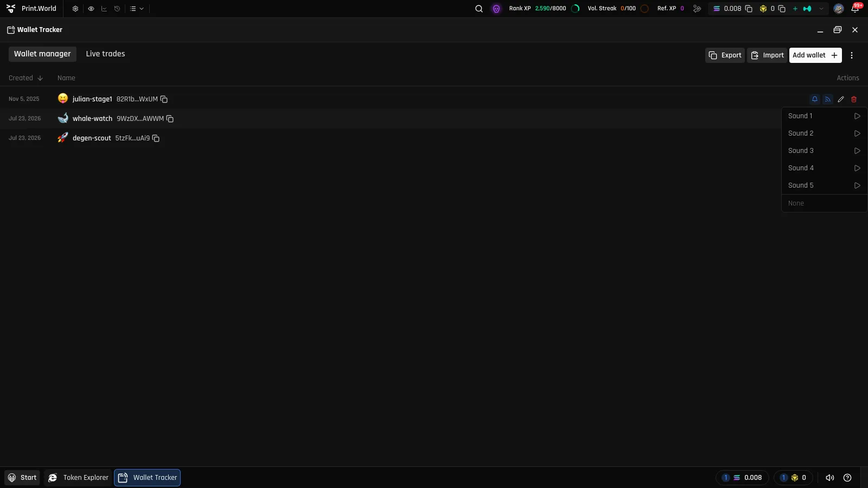Click the green plus deposit icon

[795, 9]
